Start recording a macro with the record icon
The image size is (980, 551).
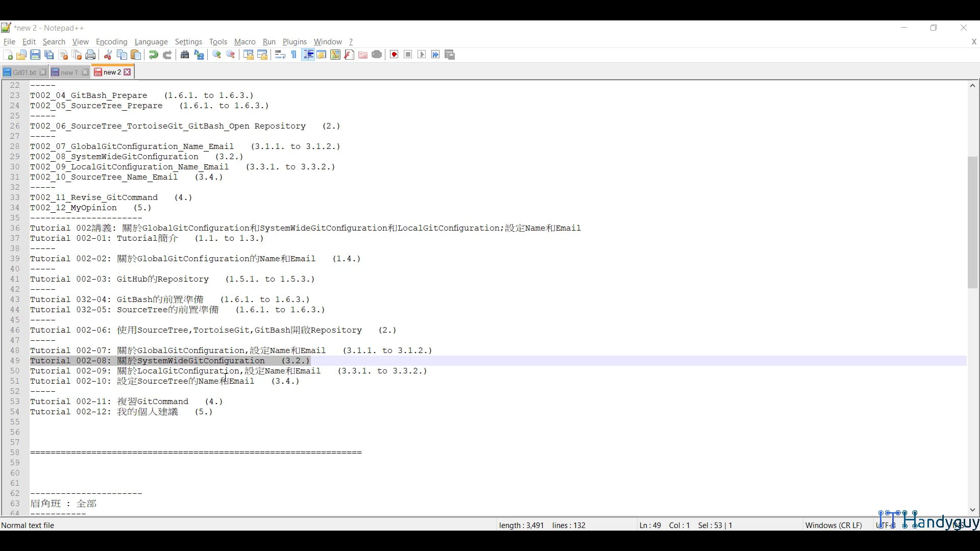click(x=394, y=55)
